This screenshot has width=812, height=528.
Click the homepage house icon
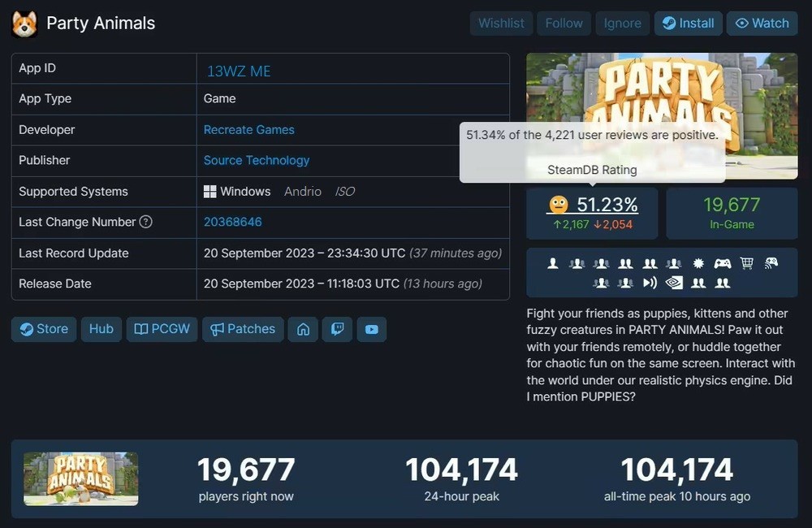303,329
